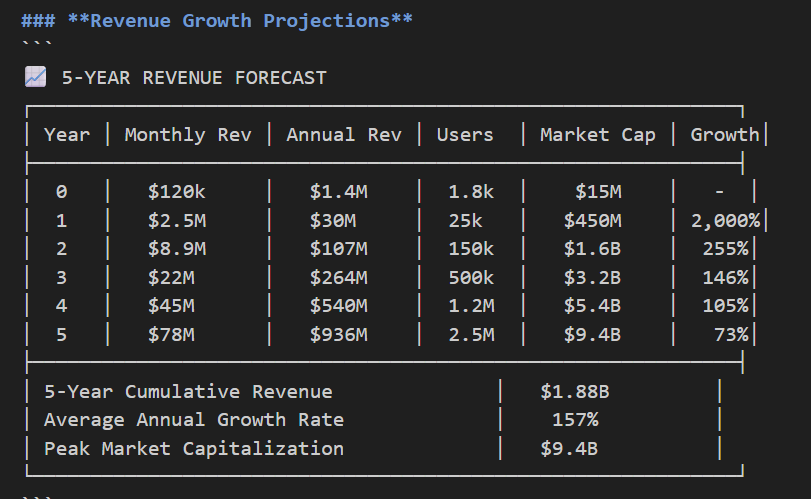Click the '255%' growth cell
Screen dimensions: 811x499
[x=725, y=249]
